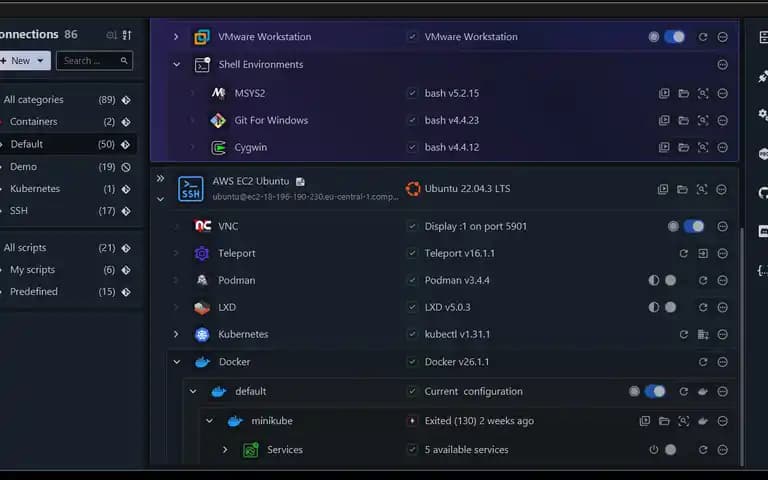Open more options for Cygwin row
Screen dimensions: 768x480
pos(722,147)
